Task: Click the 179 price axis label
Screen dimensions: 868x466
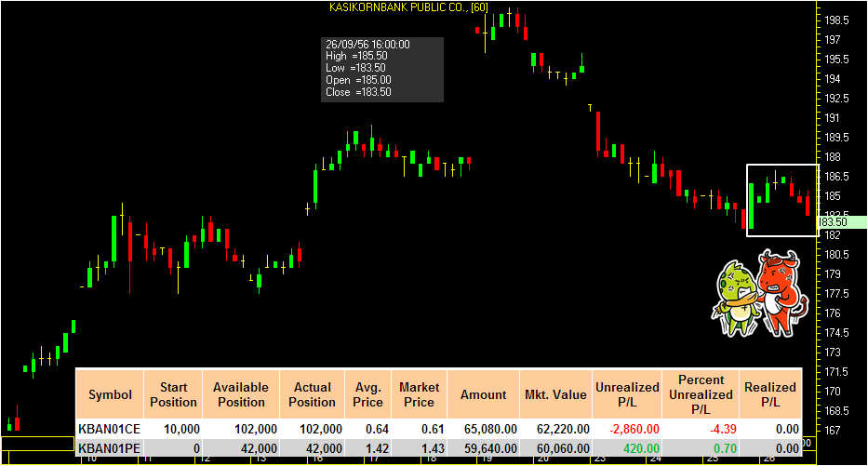Action: point(833,274)
